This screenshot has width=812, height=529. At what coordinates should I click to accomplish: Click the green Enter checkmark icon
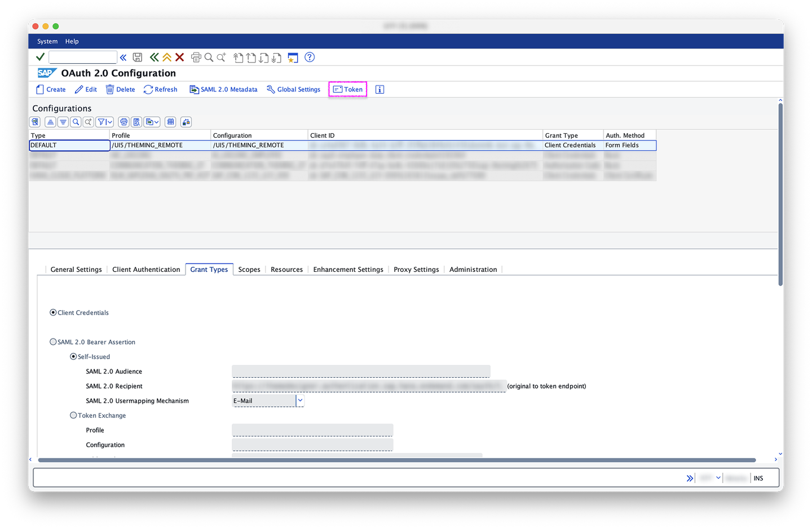pos(40,57)
